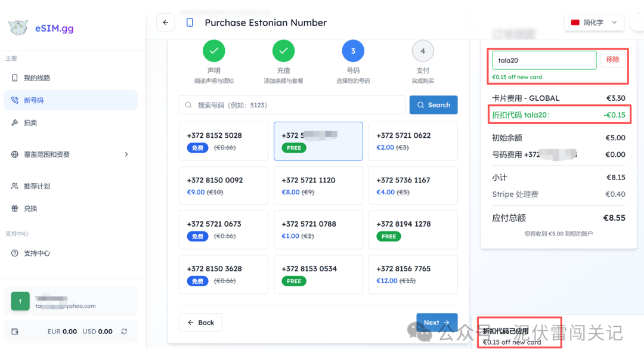
Task: Open the 简化字 language dropdown
Action: point(594,23)
